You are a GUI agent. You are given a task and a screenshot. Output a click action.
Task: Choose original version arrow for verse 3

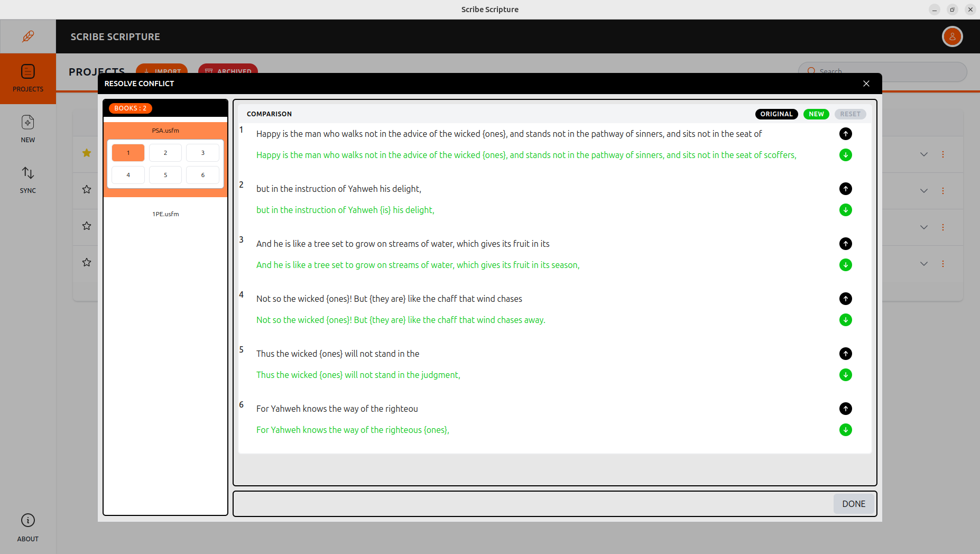[x=845, y=244]
